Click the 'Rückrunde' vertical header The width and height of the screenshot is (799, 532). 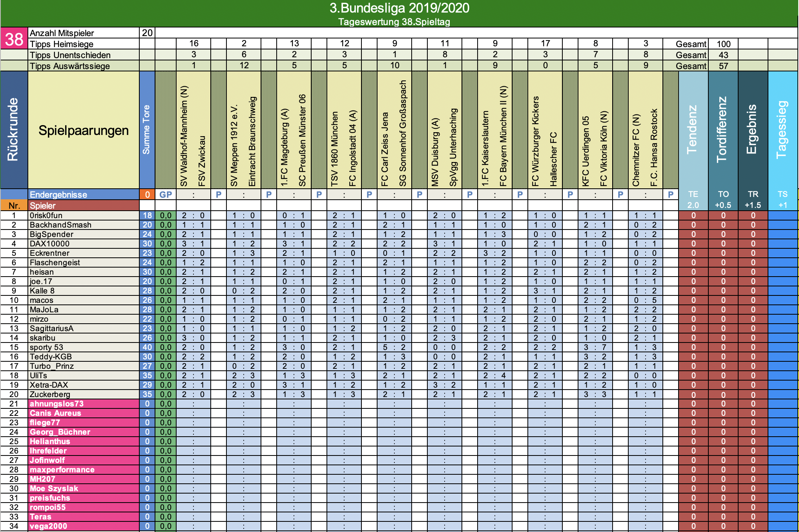(x=14, y=130)
